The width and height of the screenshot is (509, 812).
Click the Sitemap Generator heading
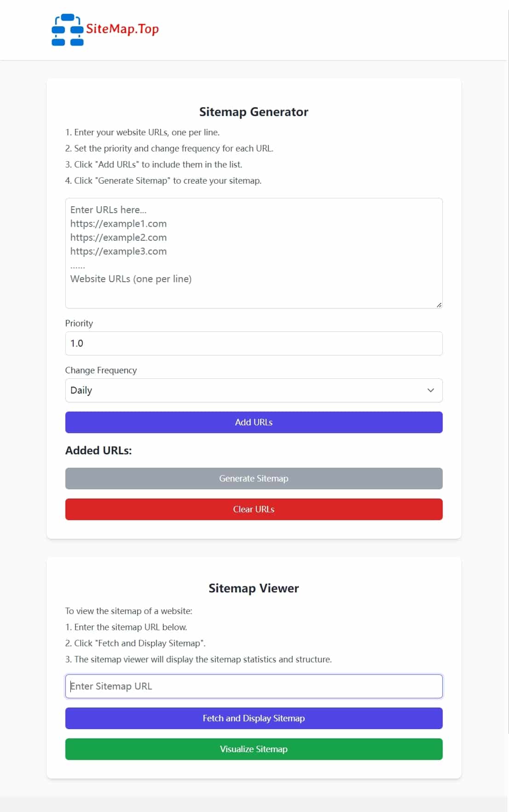tap(254, 111)
